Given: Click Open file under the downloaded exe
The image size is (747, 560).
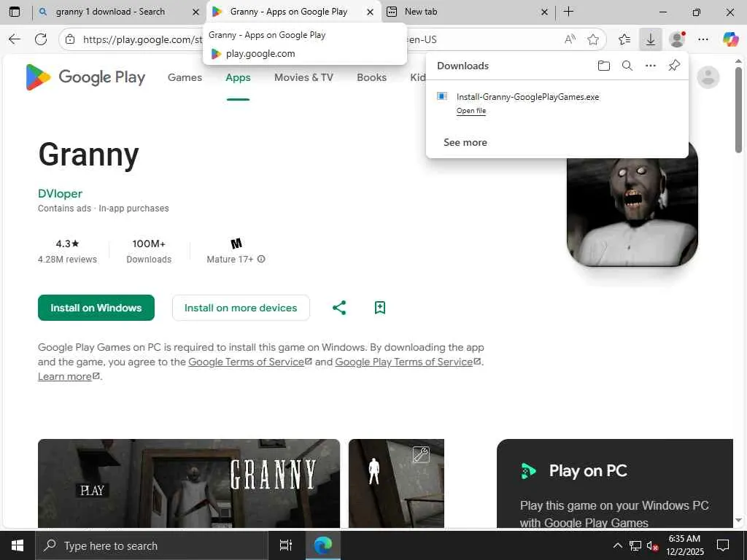Looking at the screenshot, I should tap(471, 111).
